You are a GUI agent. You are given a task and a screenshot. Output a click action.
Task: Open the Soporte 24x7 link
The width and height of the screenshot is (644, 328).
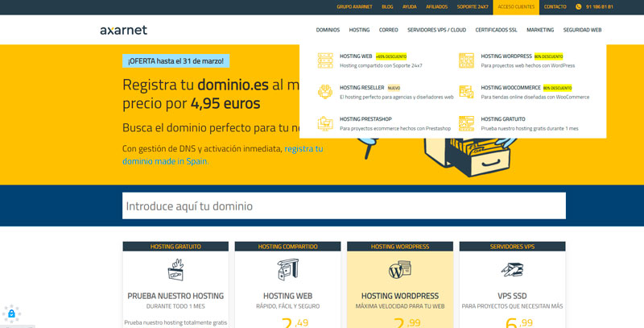(x=473, y=6)
